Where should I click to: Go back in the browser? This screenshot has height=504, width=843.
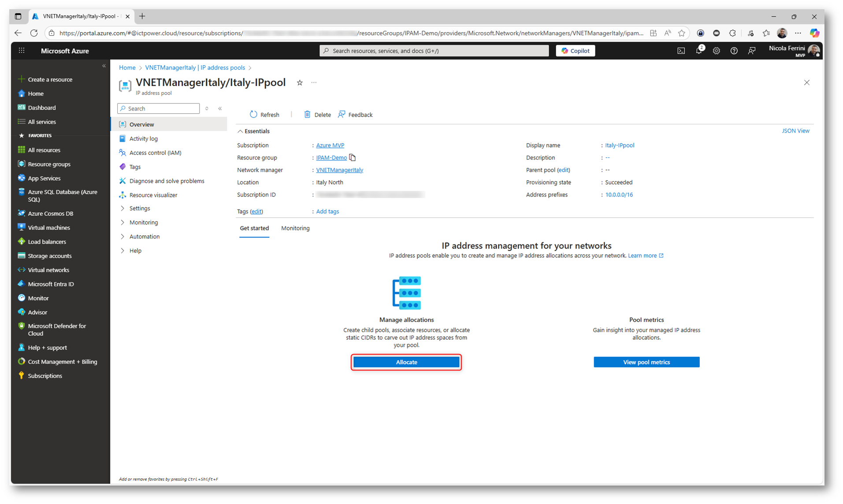18,33
